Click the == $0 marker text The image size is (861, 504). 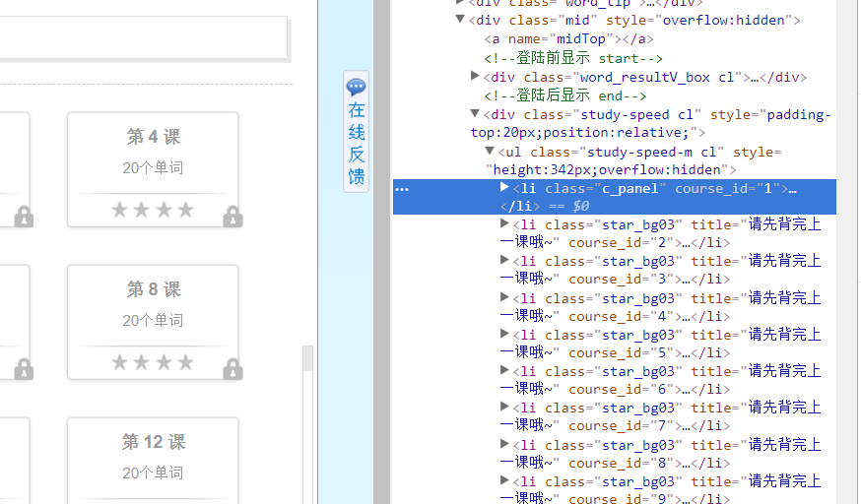coord(568,206)
